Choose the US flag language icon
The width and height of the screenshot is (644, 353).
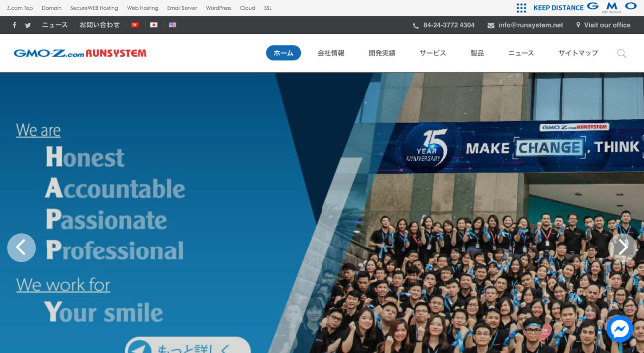point(173,25)
